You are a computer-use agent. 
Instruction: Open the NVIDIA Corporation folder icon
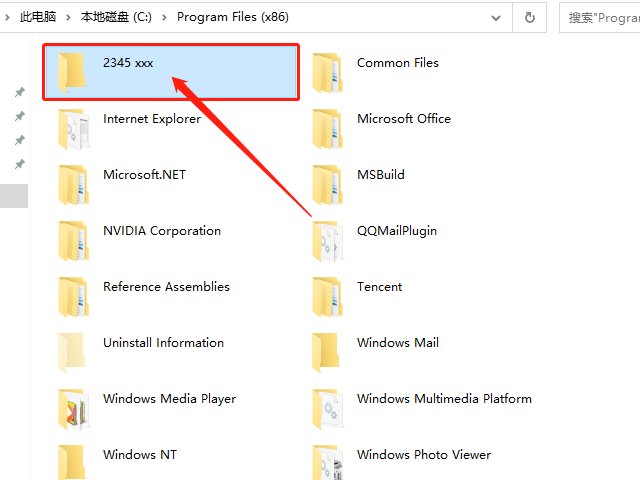(x=73, y=240)
